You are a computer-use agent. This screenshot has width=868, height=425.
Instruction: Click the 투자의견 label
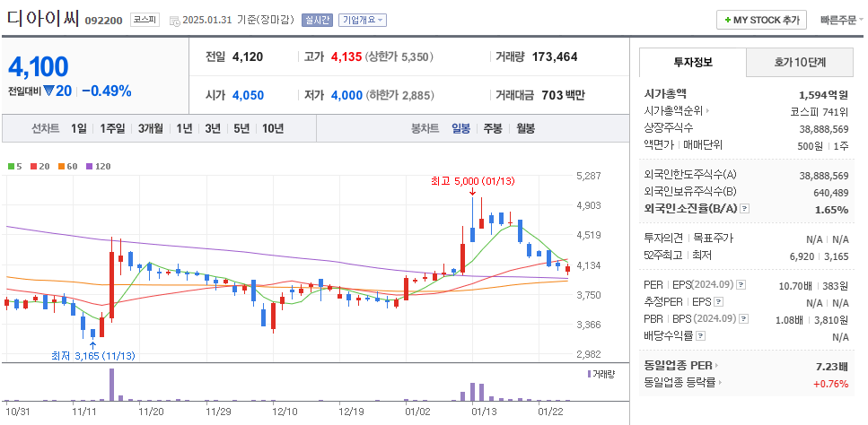pyautogui.click(x=663, y=239)
